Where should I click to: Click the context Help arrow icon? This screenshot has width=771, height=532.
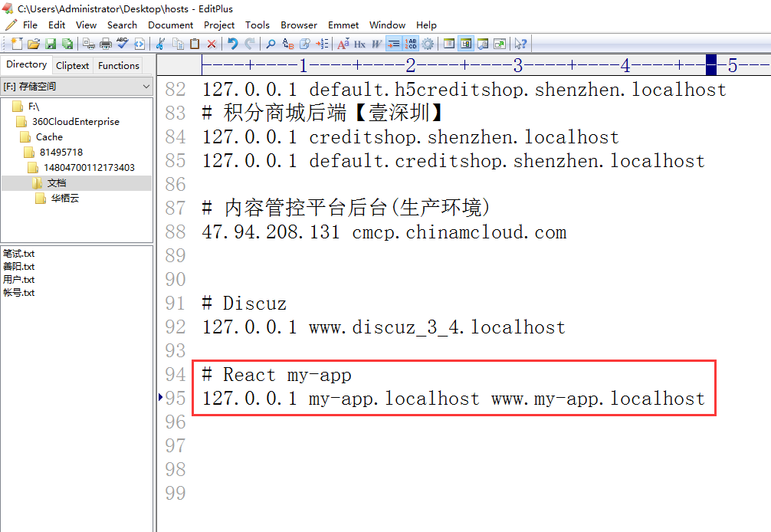tap(520, 44)
